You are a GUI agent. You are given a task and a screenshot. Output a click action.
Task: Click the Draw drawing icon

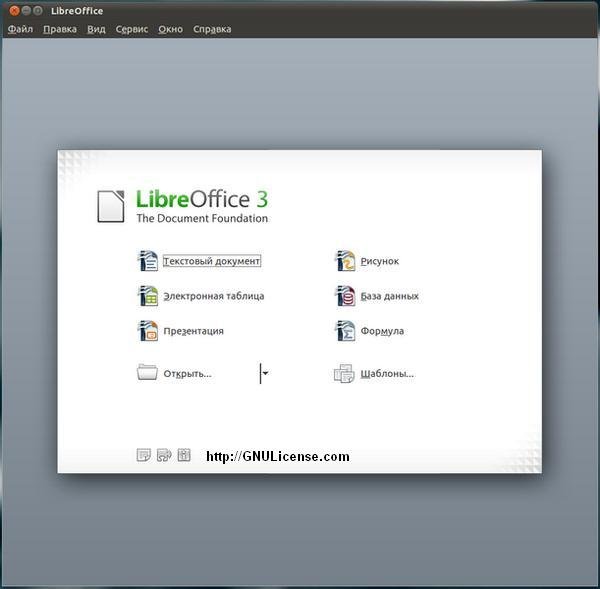pos(345,261)
